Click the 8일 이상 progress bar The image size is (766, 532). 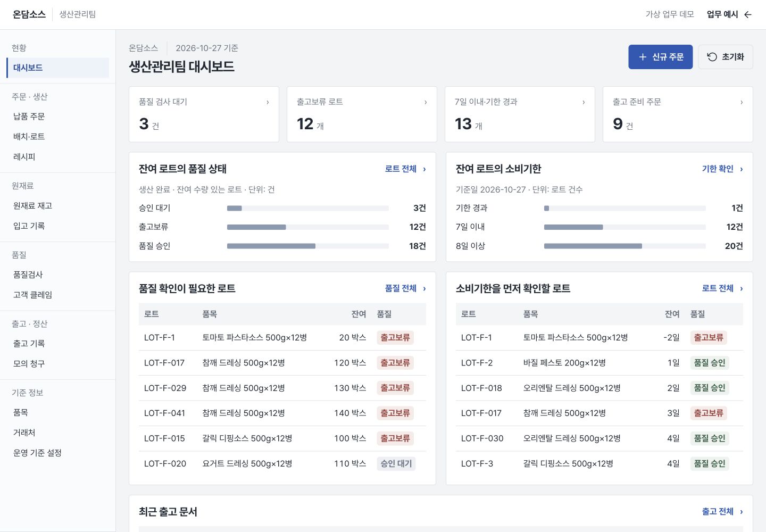tap(625, 246)
